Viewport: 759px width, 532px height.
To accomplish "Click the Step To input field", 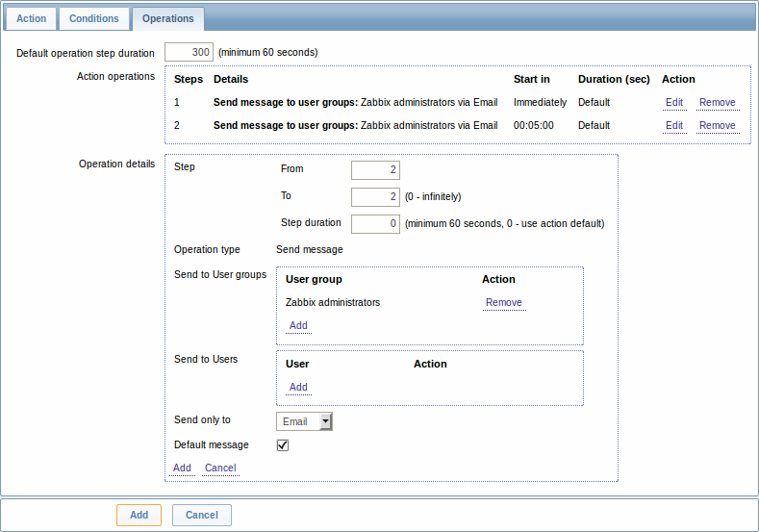I will 375,197.
